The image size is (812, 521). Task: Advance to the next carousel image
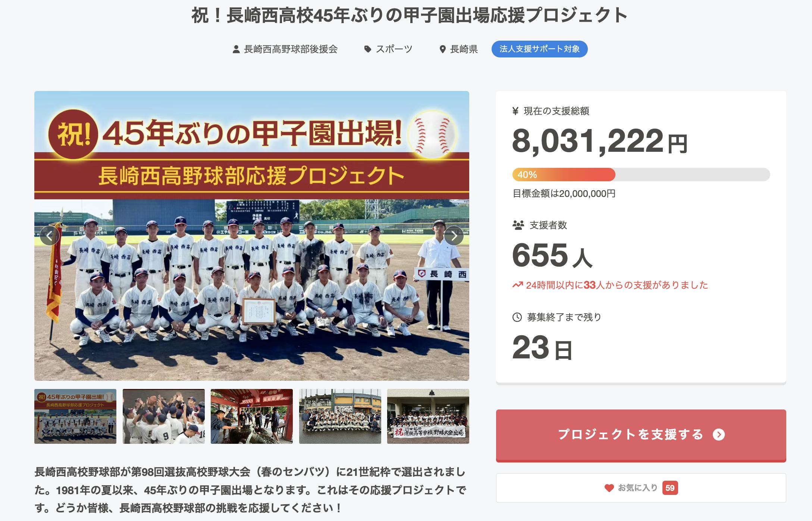454,236
